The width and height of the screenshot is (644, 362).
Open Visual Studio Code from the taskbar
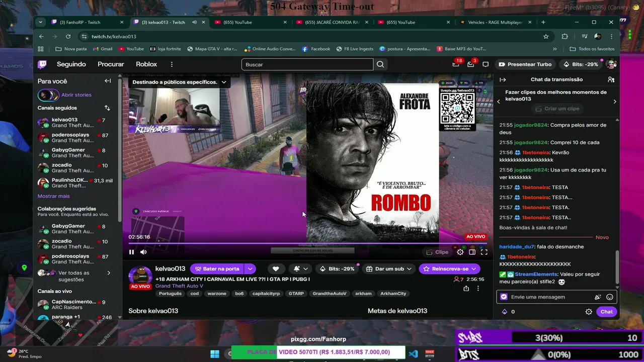click(x=414, y=353)
